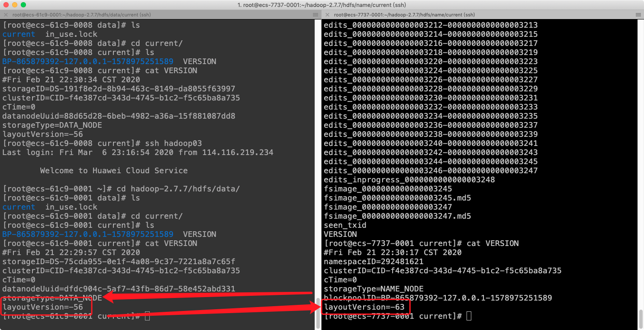Click edits file ending 3236-...3237
Image resolution: width=644 pixels, height=330 pixels.
click(x=431, y=125)
